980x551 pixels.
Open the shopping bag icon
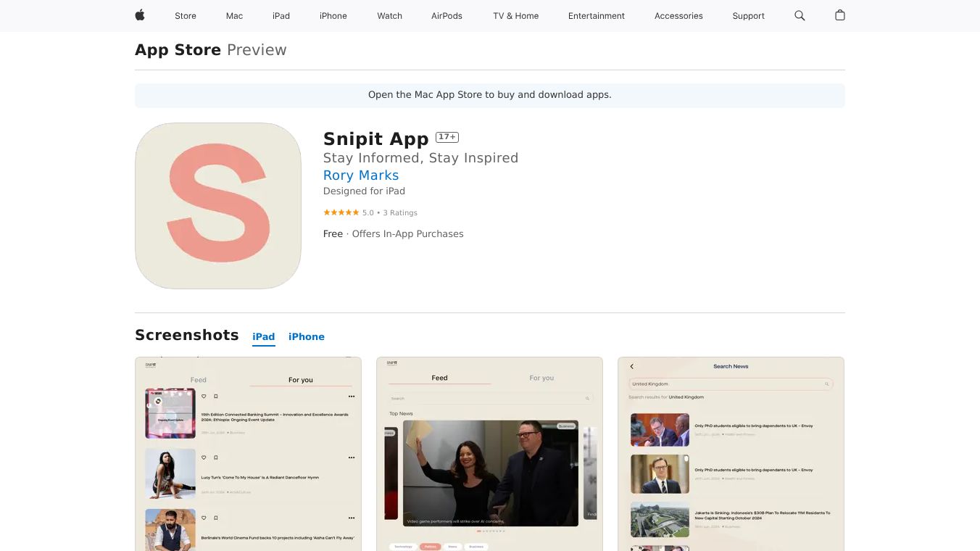tap(840, 15)
